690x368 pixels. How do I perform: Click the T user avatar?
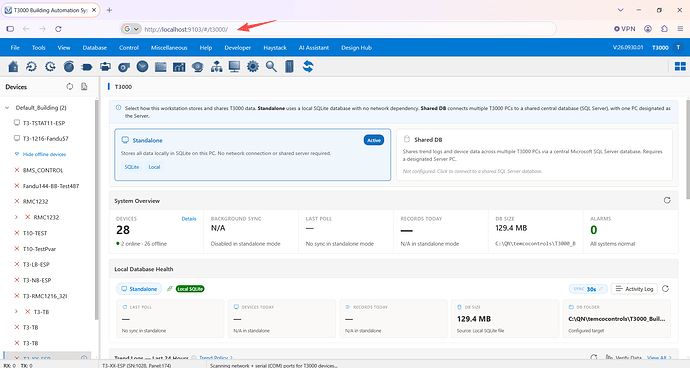pyautogui.click(x=679, y=48)
